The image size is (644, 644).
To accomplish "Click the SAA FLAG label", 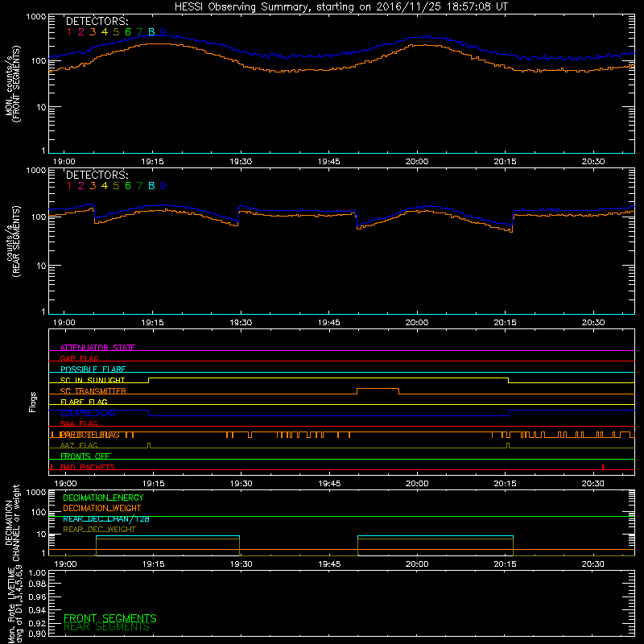I will tap(79, 423).
